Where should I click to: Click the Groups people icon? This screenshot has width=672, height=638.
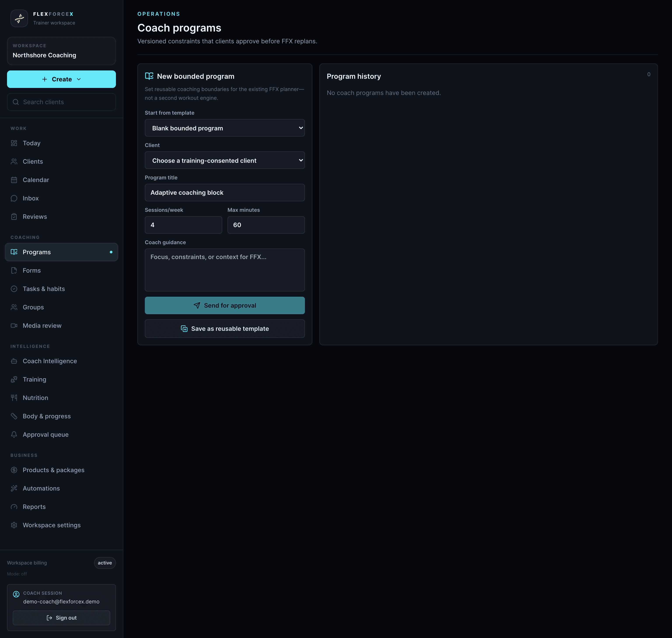(x=14, y=307)
